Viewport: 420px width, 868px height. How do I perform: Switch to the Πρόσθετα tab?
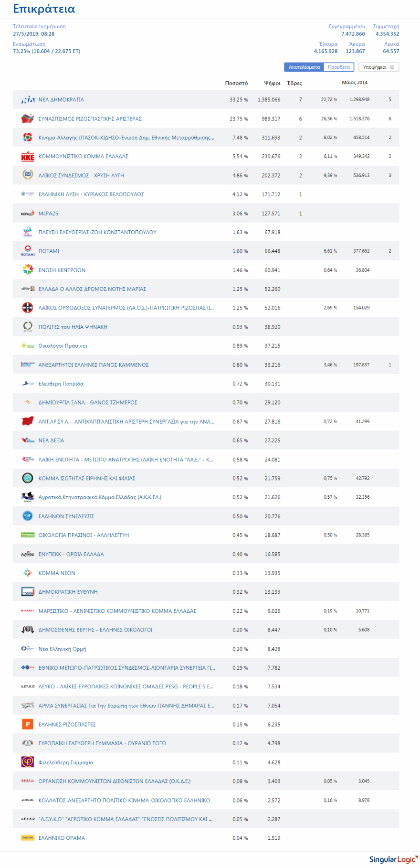pyautogui.click(x=339, y=67)
